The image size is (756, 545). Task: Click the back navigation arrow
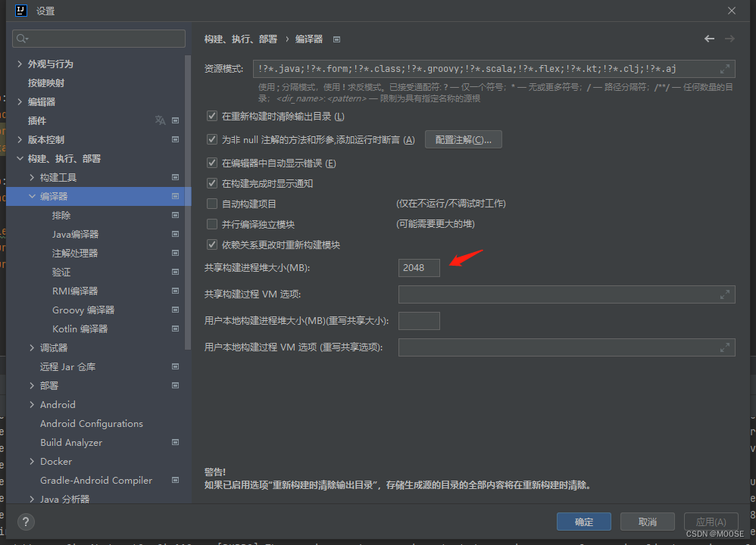pos(709,39)
